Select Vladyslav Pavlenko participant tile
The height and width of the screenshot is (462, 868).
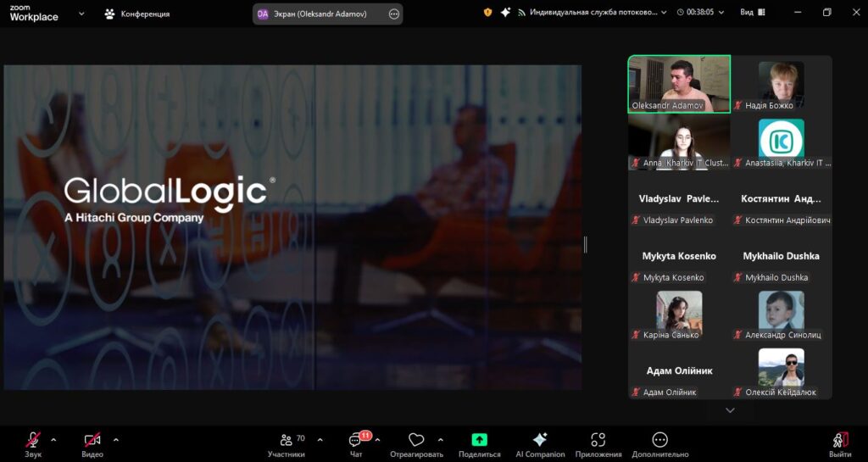tap(679, 198)
